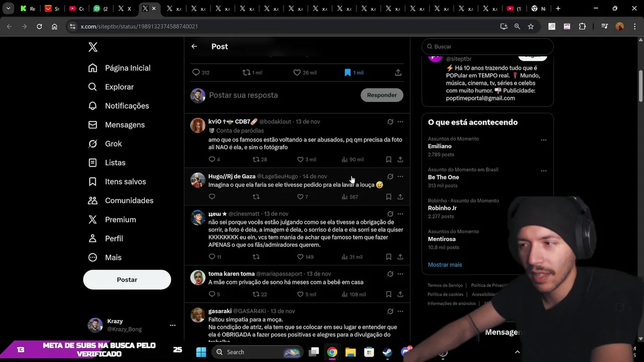The height and width of the screenshot is (362, 644).
Task: Click the X logo in sidebar
Action: click(x=93, y=47)
